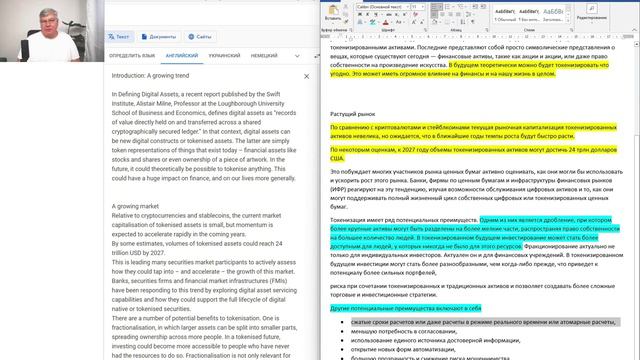
Task: Open the dropdown under Вставить paste
Action: tap(333, 22)
